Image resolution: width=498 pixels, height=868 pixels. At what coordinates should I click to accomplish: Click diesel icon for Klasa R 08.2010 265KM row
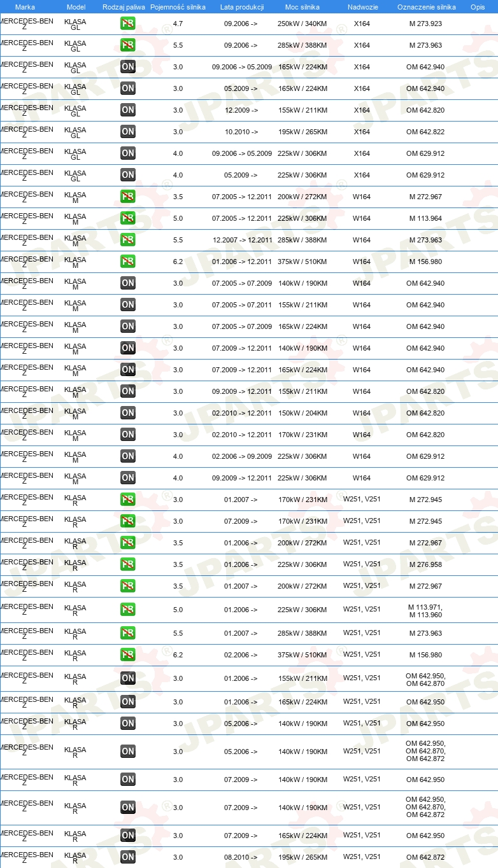tap(128, 857)
